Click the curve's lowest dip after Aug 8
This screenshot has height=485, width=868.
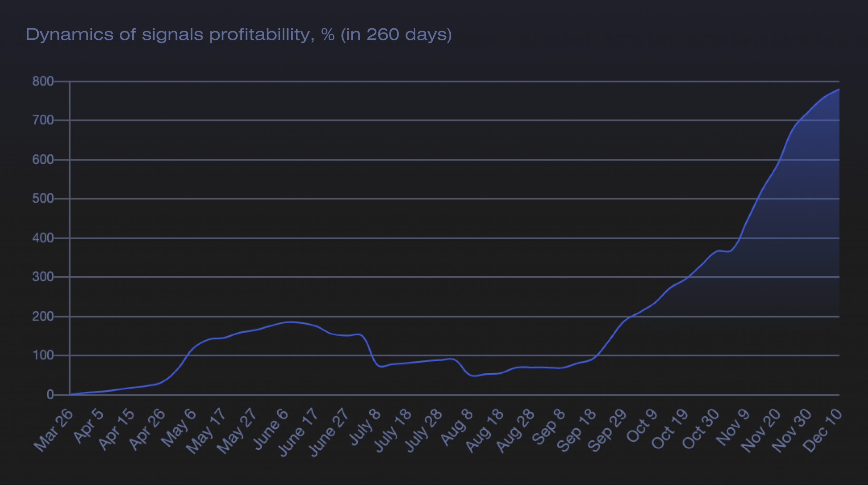coord(474,376)
